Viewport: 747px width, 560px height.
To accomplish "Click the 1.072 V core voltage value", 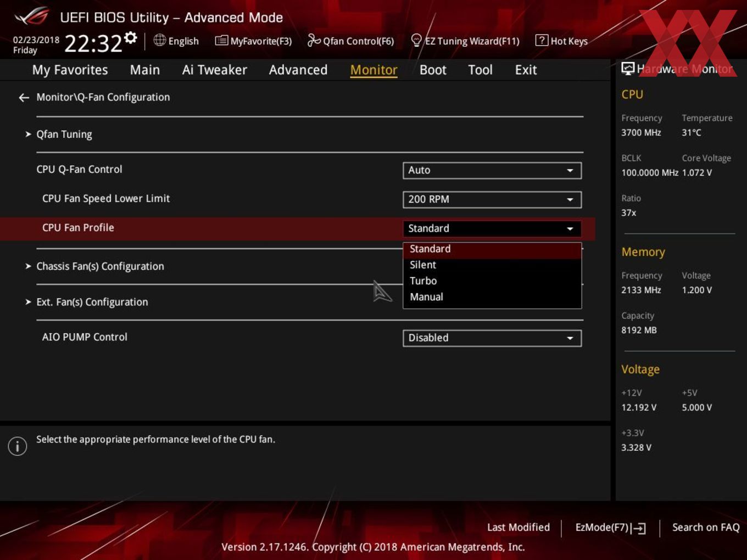I will coord(697,173).
